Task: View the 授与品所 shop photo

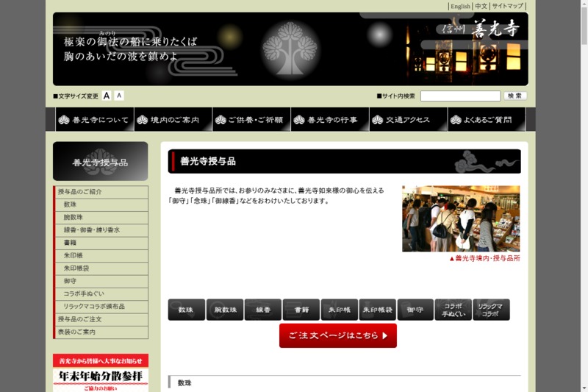Action: 461,218
